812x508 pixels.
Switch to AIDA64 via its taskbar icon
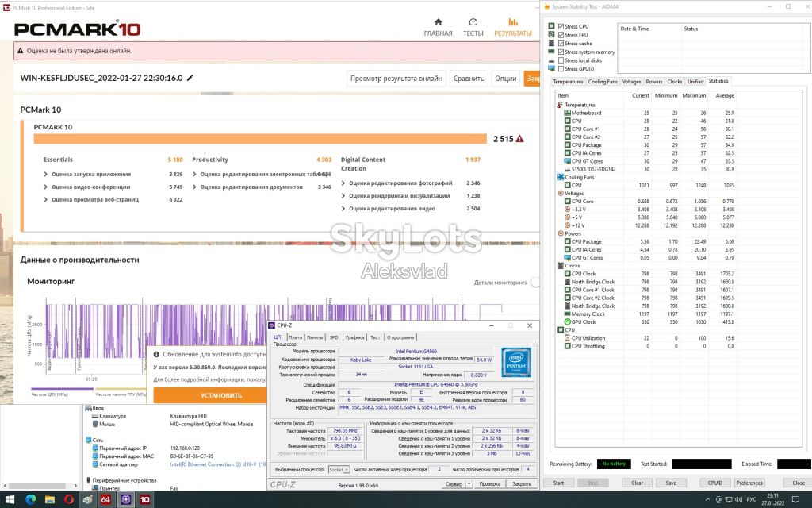106,500
